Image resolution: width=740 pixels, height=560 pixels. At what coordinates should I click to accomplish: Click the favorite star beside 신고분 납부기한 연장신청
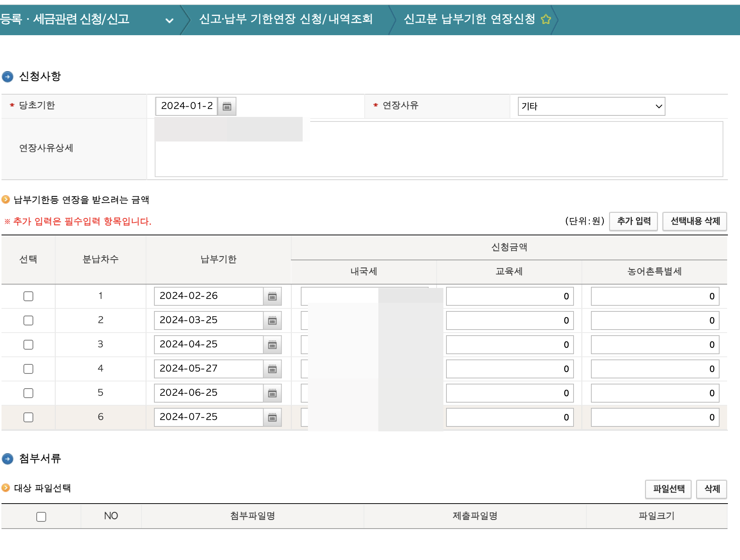546,19
